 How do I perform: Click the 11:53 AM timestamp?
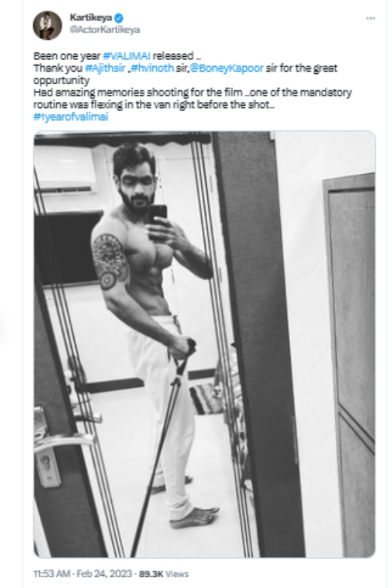(x=51, y=574)
